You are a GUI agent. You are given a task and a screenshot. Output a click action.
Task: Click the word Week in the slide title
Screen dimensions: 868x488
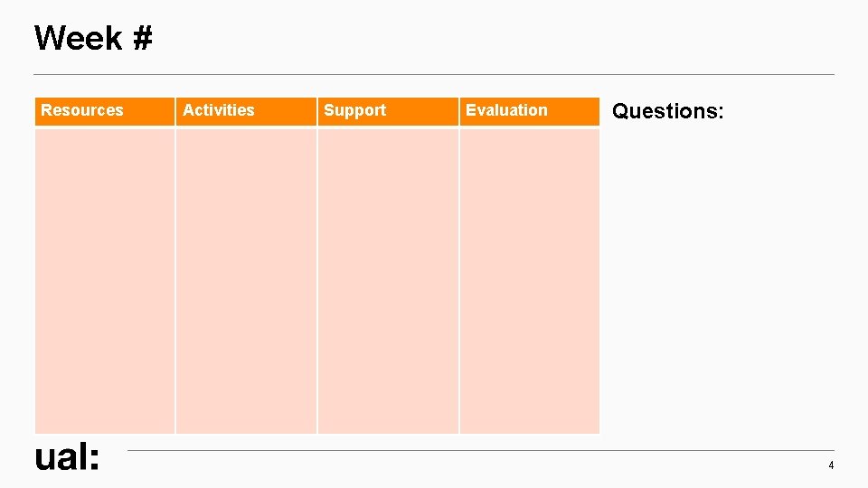(78, 38)
